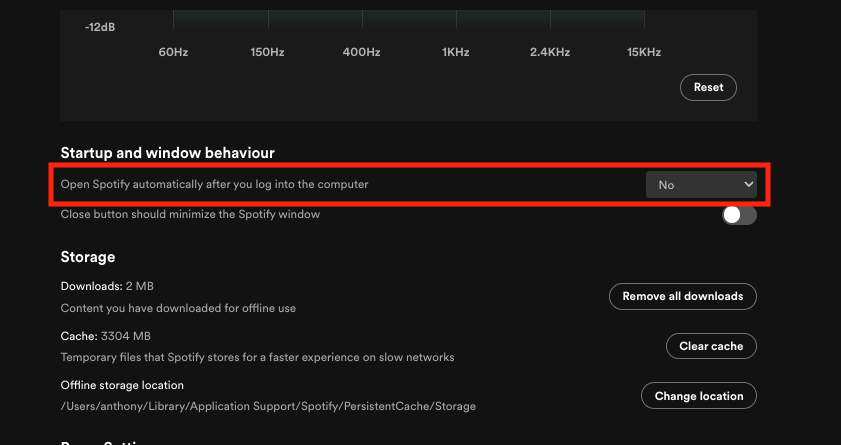Click the Cache: 3304 MB text
This screenshot has height=445, width=841.
pyautogui.click(x=106, y=336)
